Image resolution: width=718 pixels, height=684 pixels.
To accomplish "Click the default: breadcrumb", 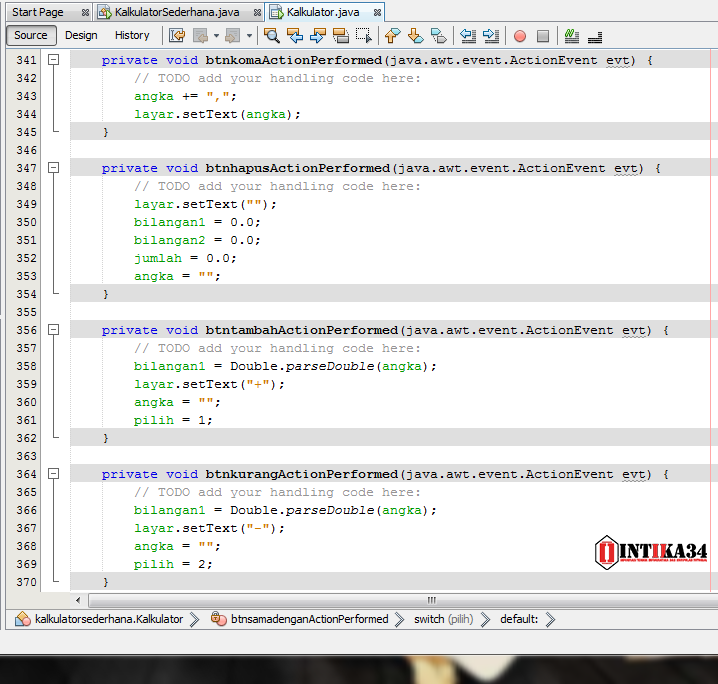I will click(519, 619).
